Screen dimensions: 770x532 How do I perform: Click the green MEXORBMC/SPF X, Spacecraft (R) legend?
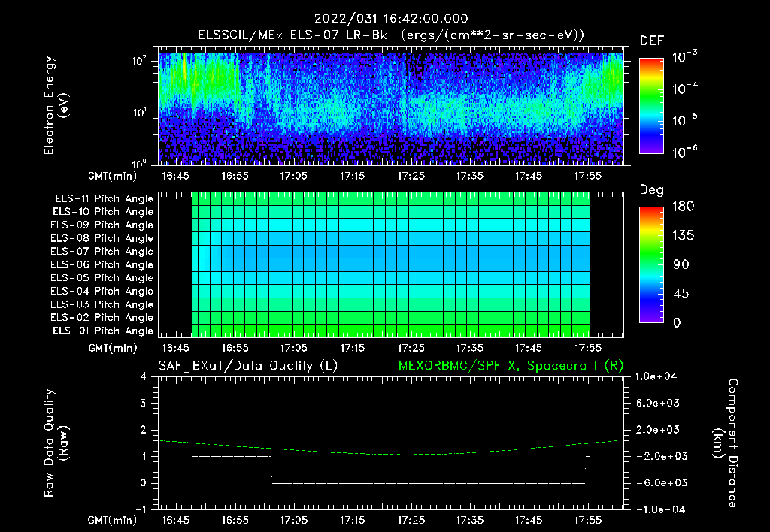511,366
